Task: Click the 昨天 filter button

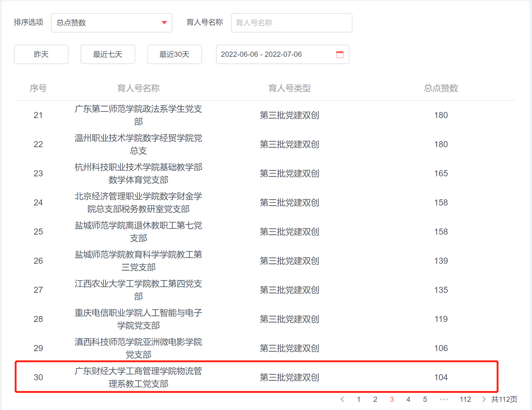Action: point(41,54)
